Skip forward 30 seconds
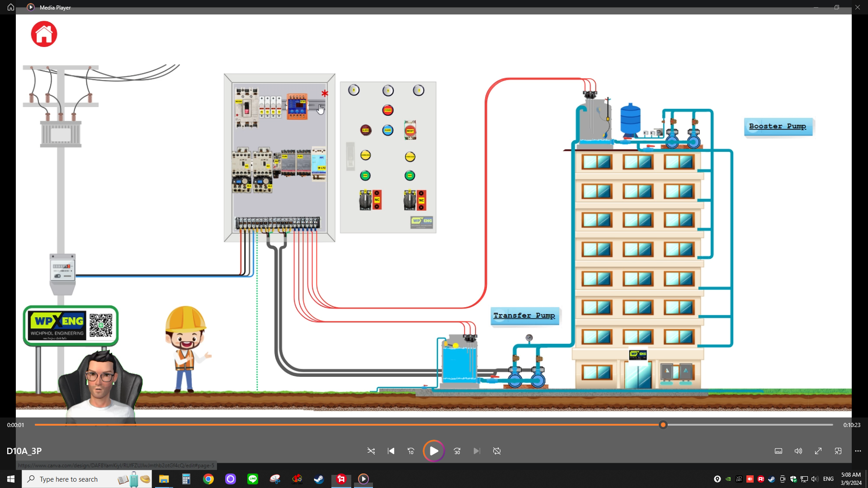Viewport: 868px width, 488px height. pos(457,451)
